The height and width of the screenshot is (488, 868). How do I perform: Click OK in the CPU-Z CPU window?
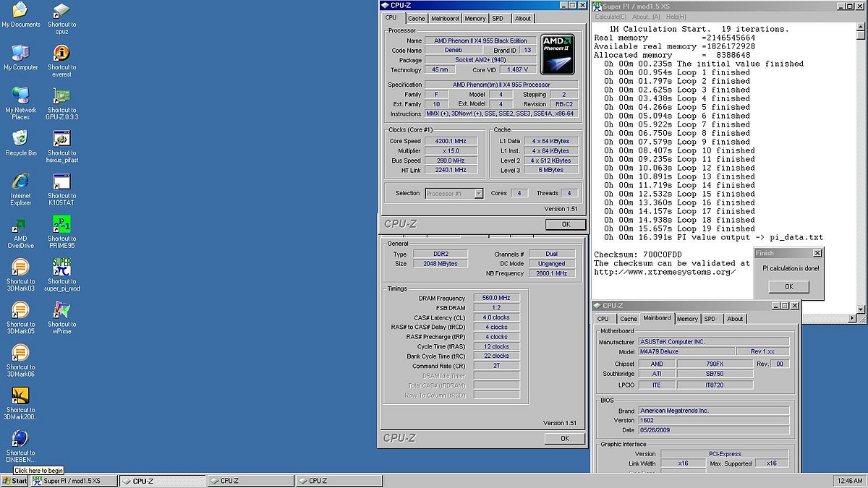click(x=566, y=225)
